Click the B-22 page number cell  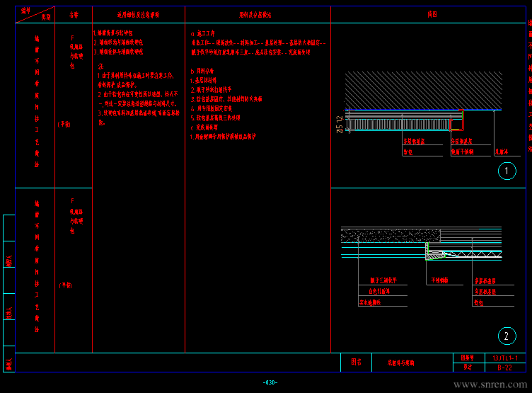pyautogui.click(x=504, y=368)
